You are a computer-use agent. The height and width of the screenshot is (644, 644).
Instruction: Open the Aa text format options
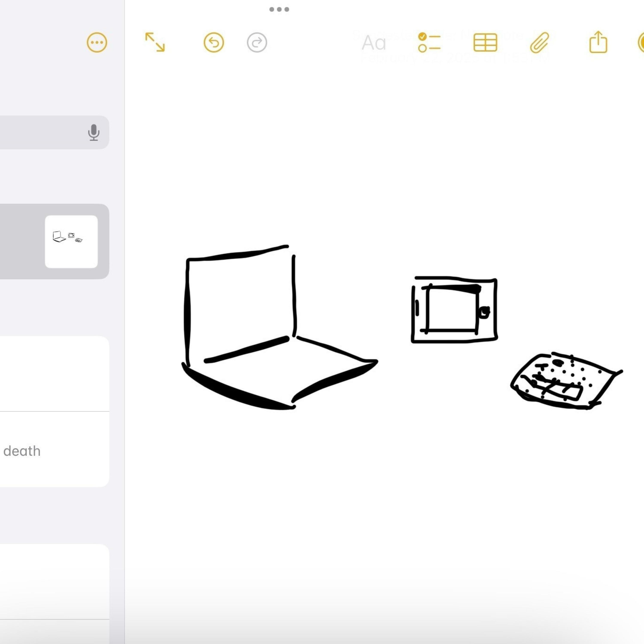[x=374, y=43]
